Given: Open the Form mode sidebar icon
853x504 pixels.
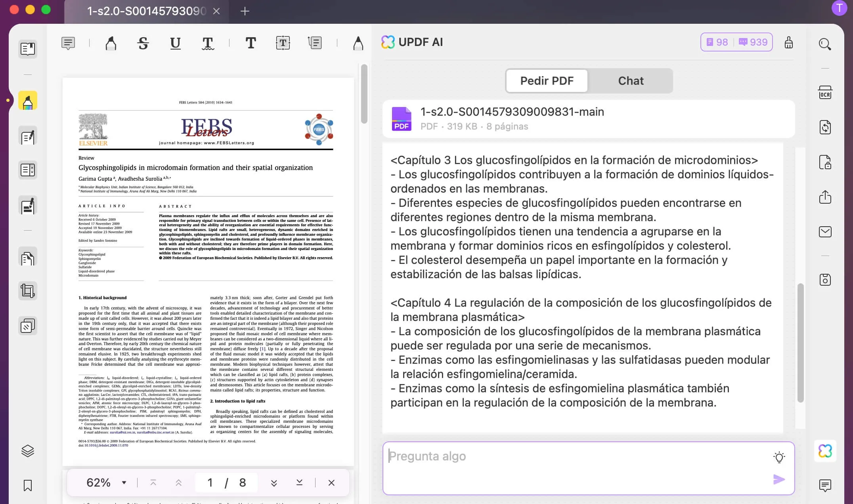Looking at the screenshot, I should click(x=28, y=170).
